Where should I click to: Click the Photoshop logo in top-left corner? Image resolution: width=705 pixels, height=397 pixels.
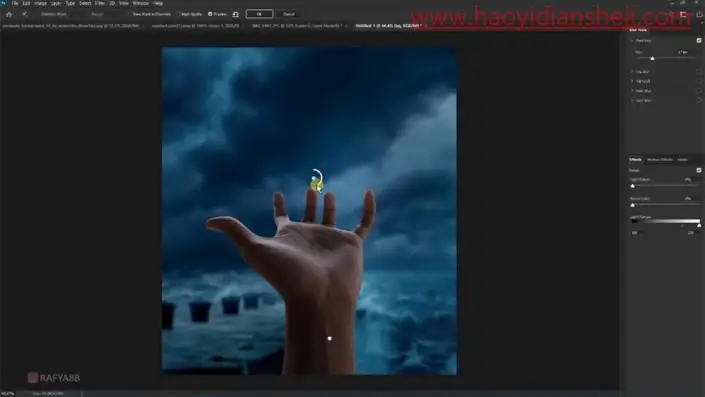point(4,3)
